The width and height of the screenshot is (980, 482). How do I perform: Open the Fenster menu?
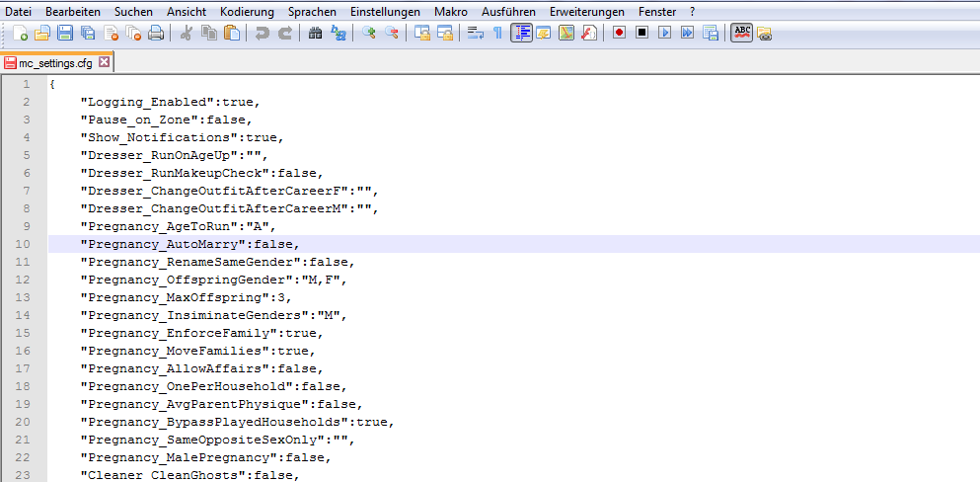tap(657, 12)
